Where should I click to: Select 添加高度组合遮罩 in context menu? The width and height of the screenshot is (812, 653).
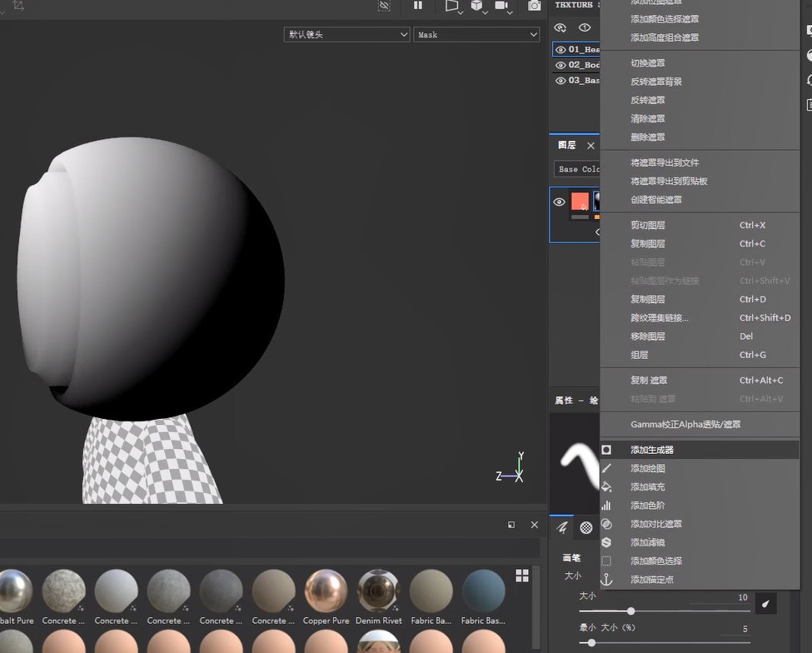click(700, 37)
